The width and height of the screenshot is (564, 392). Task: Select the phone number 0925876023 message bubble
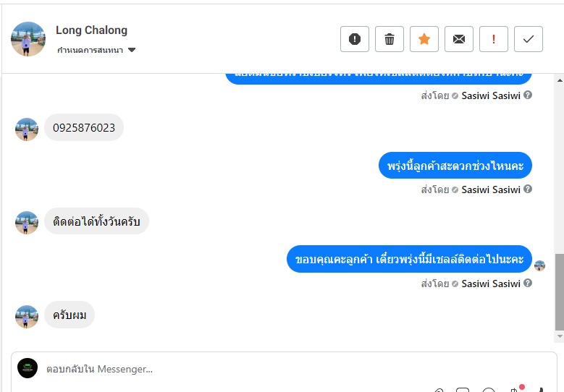coord(84,127)
